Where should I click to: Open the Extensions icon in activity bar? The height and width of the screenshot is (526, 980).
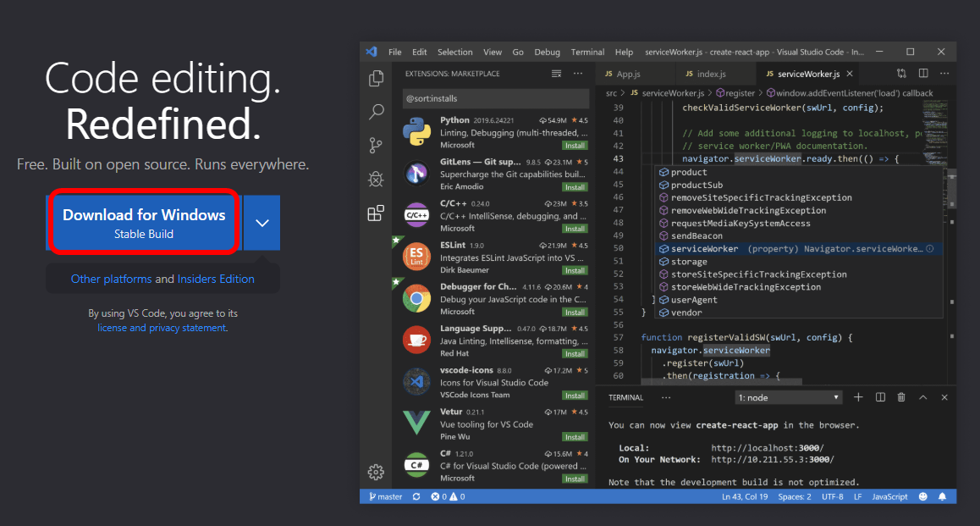(x=377, y=213)
